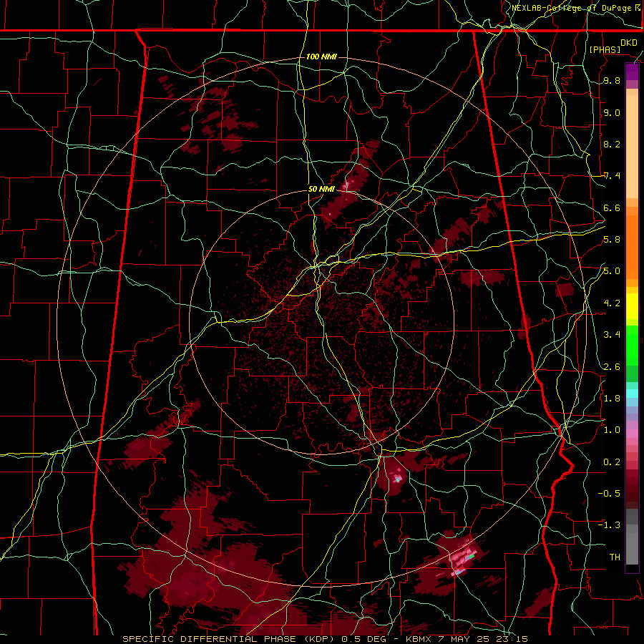The height and width of the screenshot is (644, 644).
Task: Click the 5.0 value on the scale
Action: (612, 271)
